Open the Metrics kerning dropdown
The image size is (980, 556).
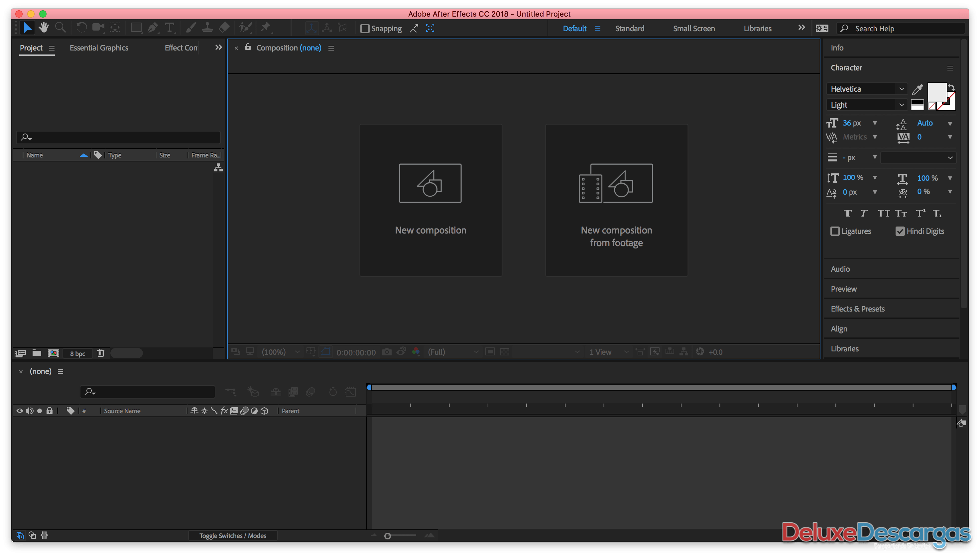875,137
